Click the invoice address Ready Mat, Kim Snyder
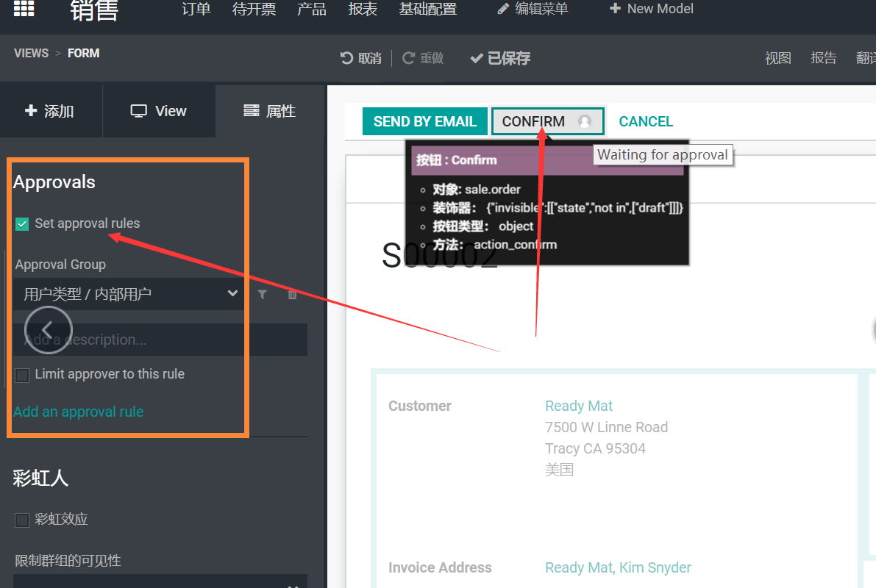Image resolution: width=876 pixels, height=588 pixels. click(618, 567)
